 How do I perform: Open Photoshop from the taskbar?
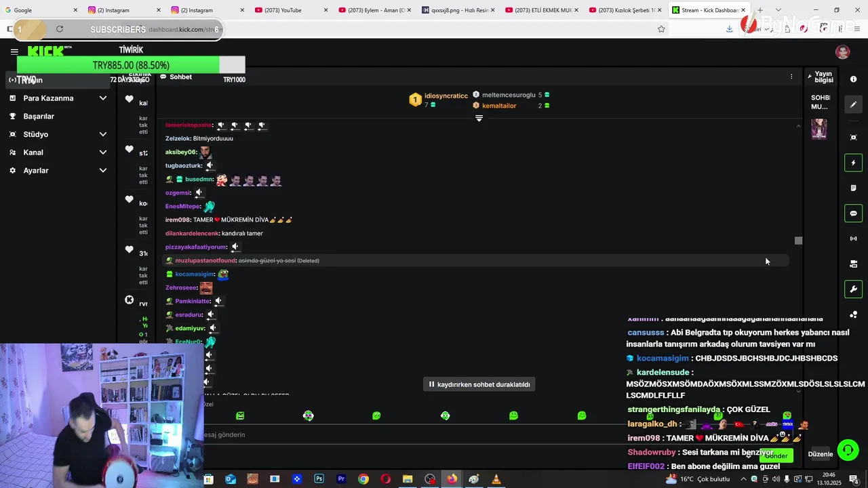(x=319, y=479)
